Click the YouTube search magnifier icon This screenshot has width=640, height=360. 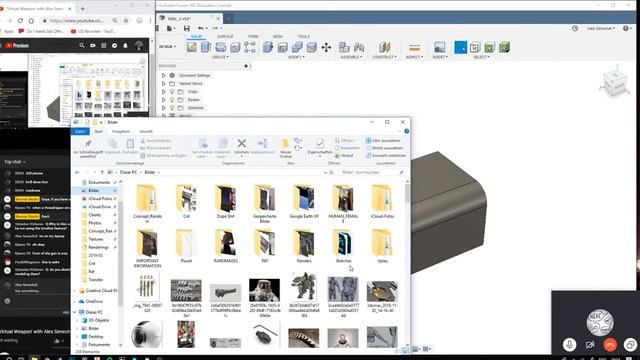click(x=82, y=46)
